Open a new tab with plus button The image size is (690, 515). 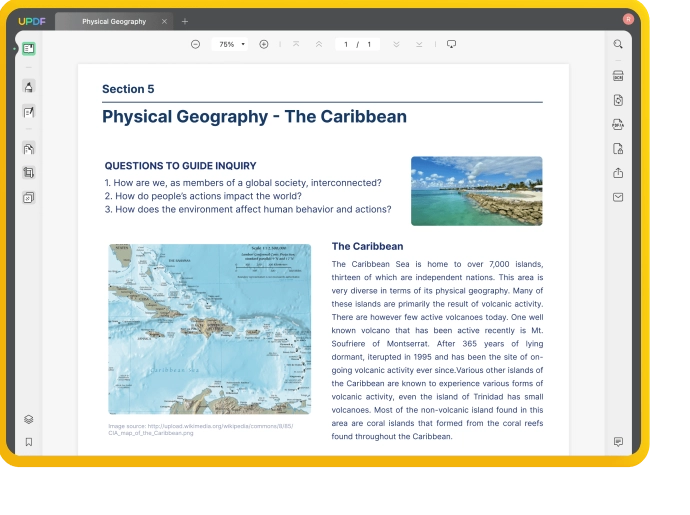point(185,21)
